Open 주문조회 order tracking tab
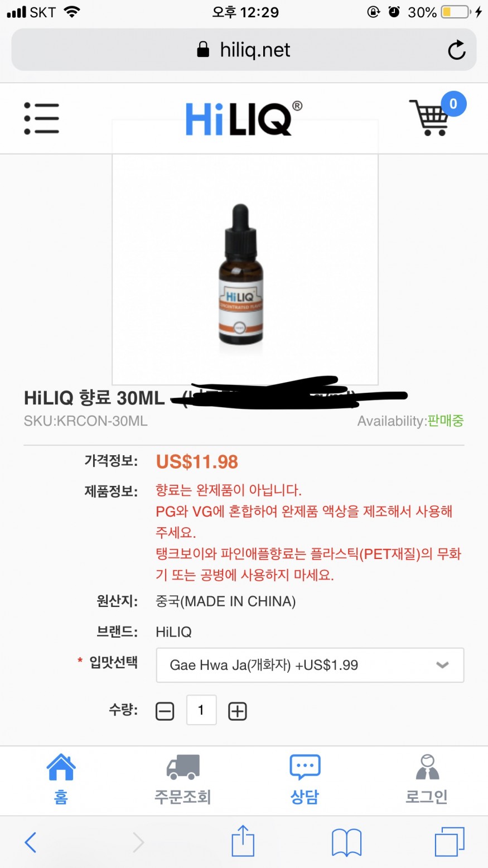The width and height of the screenshot is (488, 868). pos(183,779)
